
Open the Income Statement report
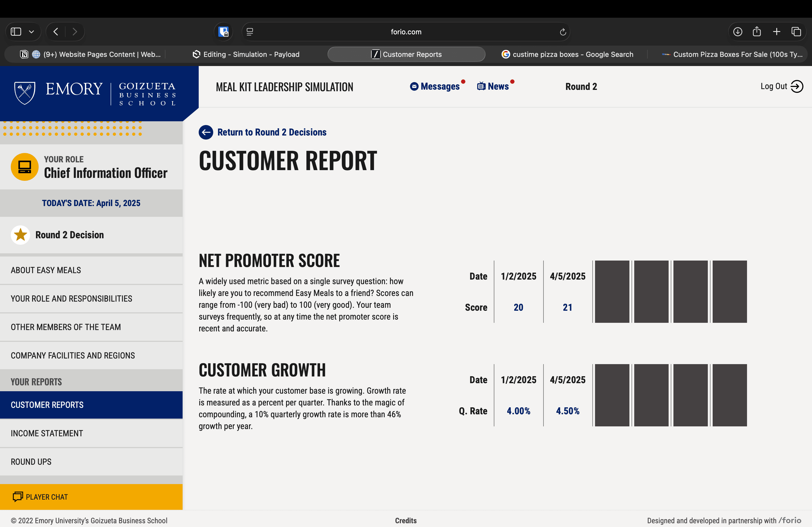[x=47, y=433]
